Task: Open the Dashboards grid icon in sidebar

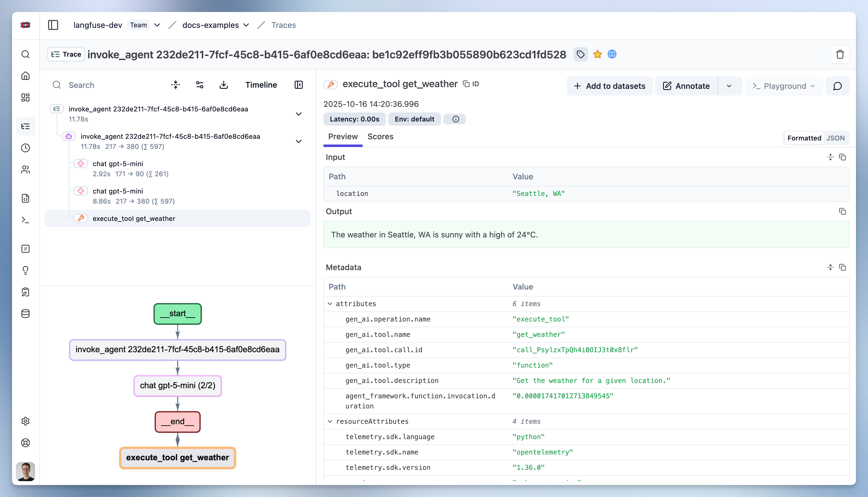Action: tap(26, 98)
